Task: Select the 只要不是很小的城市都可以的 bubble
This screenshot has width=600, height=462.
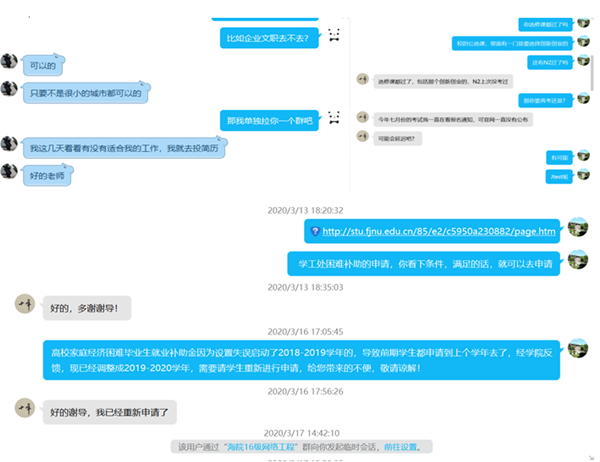Action: (x=86, y=93)
